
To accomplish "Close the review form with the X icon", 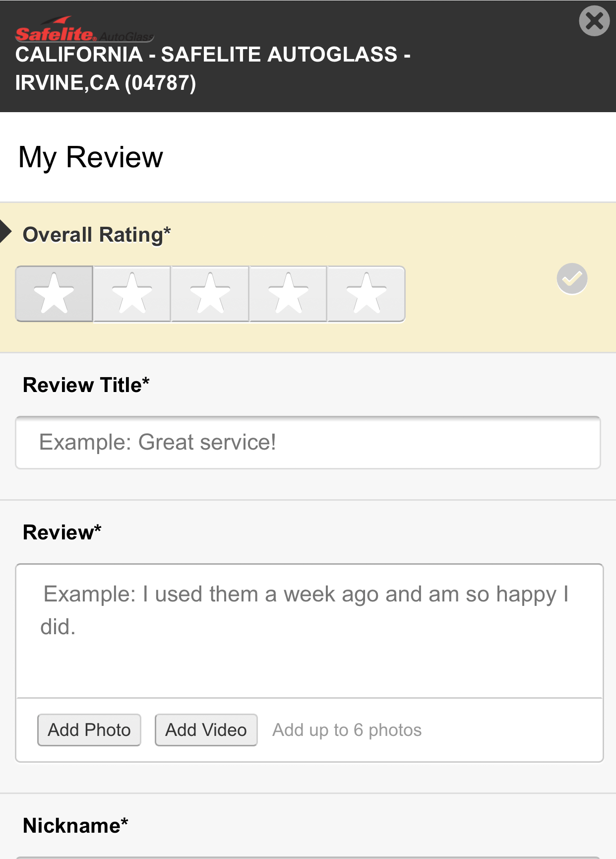I will (594, 21).
